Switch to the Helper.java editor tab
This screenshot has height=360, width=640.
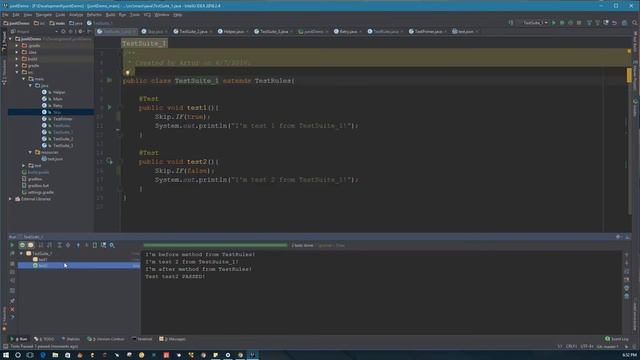click(233, 31)
